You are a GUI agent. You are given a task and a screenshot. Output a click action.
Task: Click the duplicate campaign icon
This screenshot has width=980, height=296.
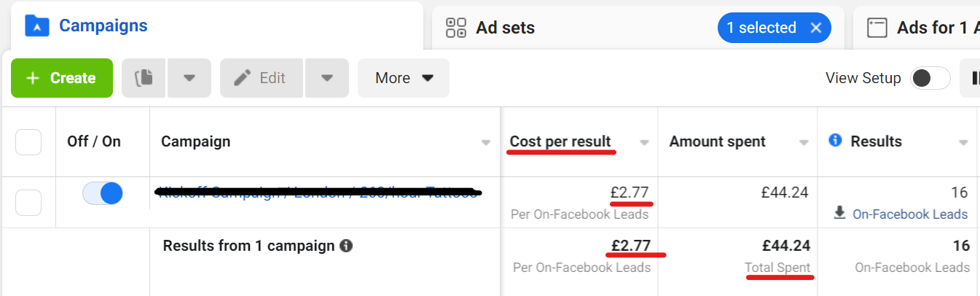point(144,78)
